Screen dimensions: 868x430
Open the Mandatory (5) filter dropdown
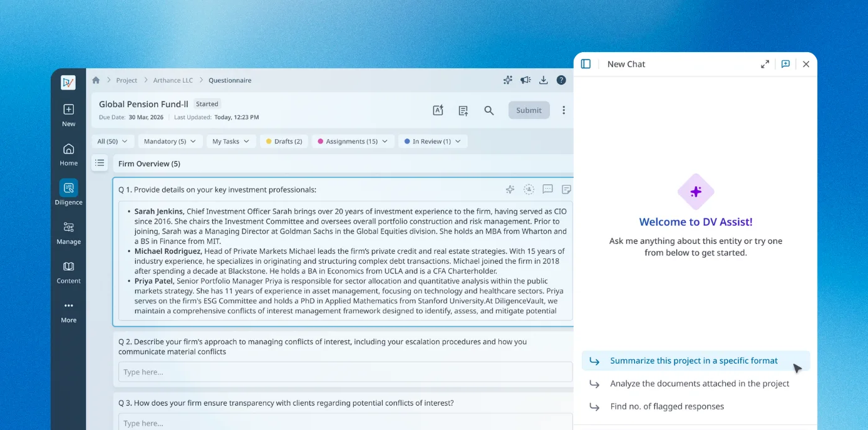(x=170, y=142)
